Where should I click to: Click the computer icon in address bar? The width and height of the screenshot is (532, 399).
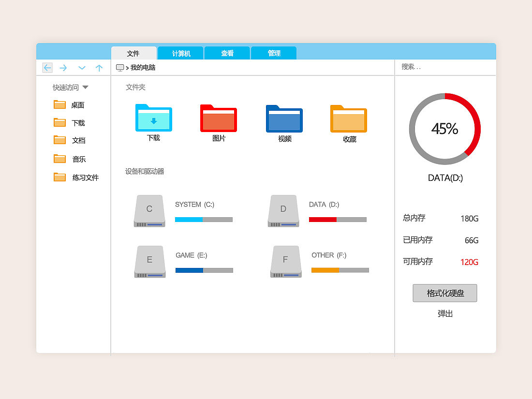pyautogui.click(x=120, y=68)
